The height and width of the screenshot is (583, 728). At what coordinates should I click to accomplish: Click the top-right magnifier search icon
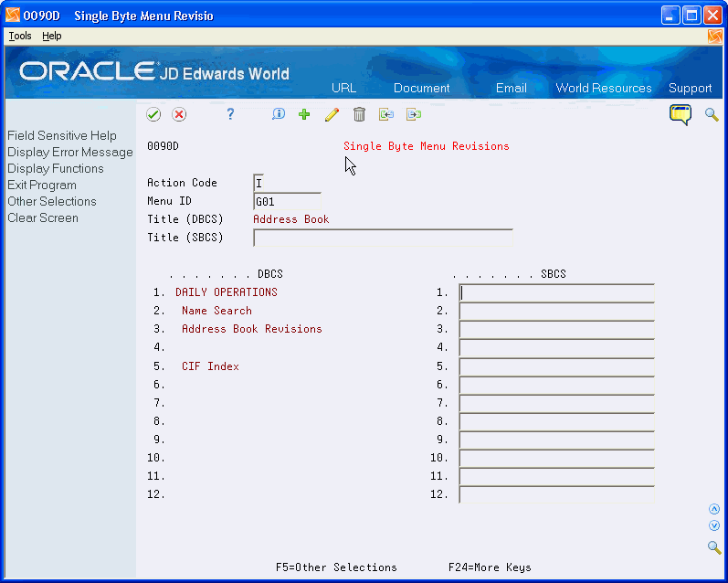tap(712, 114)
